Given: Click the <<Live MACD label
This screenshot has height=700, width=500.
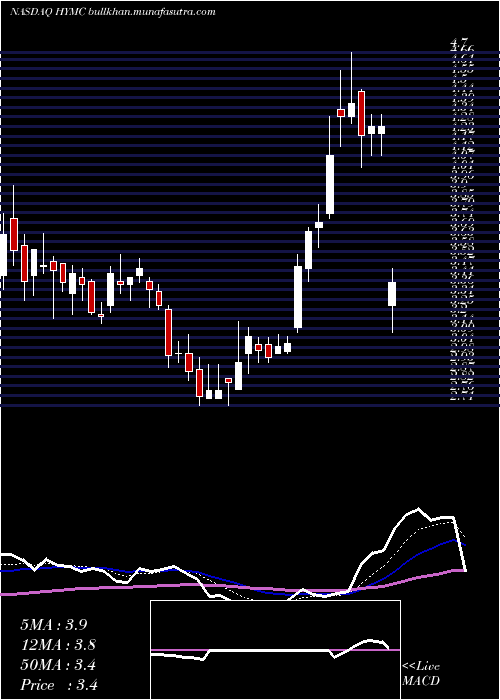Looking at the screenshot, I should tap(421, 674).
